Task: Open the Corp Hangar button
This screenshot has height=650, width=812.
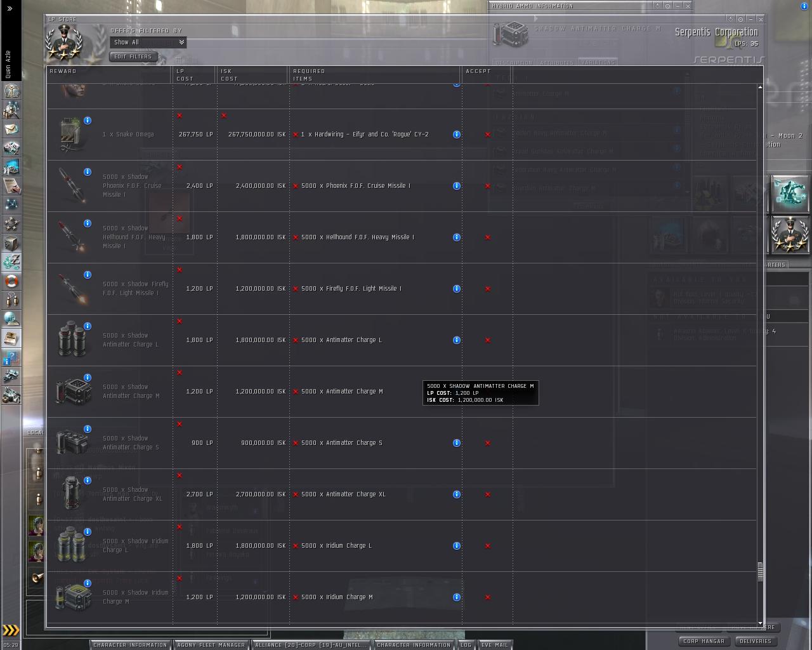Action: 704,641
